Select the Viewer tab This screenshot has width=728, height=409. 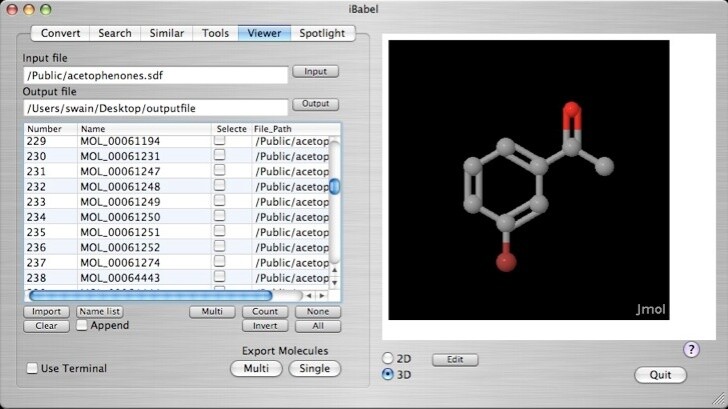click(264, 33)
